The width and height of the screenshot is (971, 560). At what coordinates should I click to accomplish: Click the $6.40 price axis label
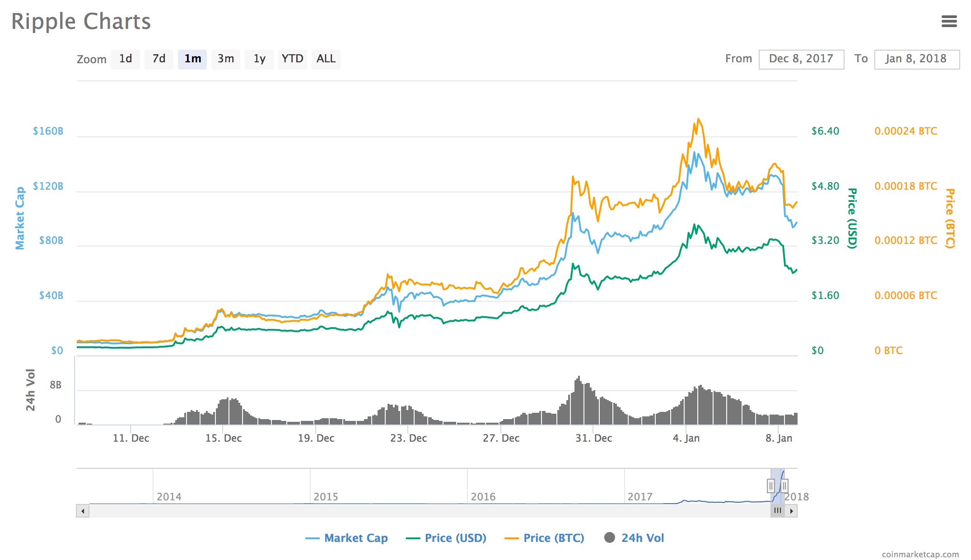pyautogui.click(x=825, y=131)
